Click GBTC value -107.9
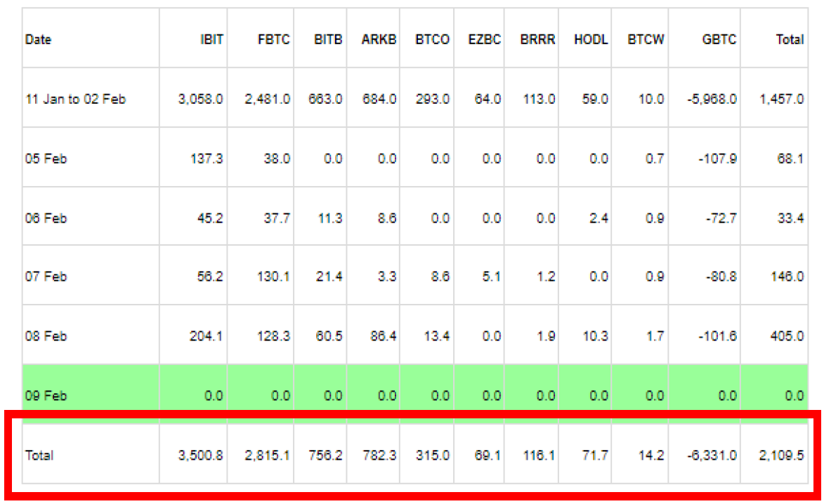Screen dimensions: 824x504 coord(717,159)
